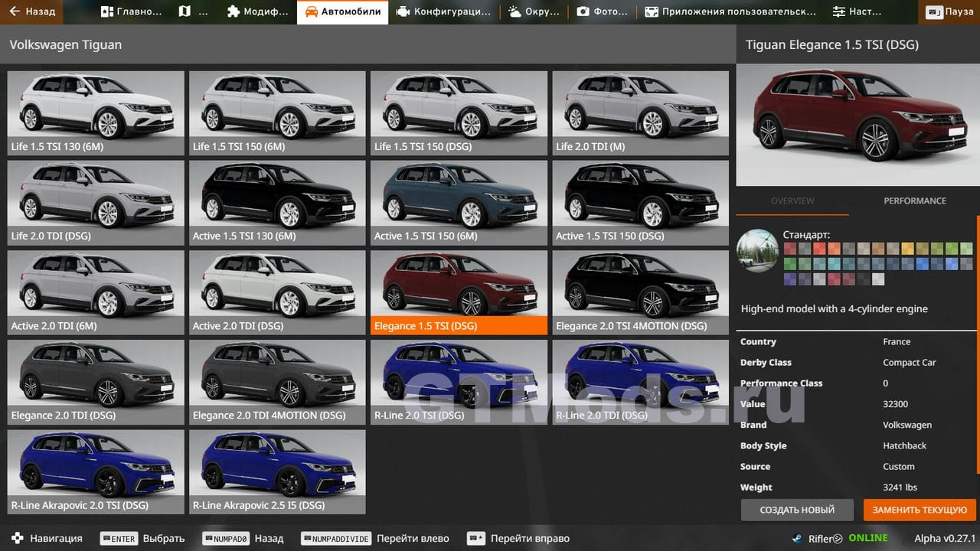Pick the bright green swatch in second row

coord(790,264)
